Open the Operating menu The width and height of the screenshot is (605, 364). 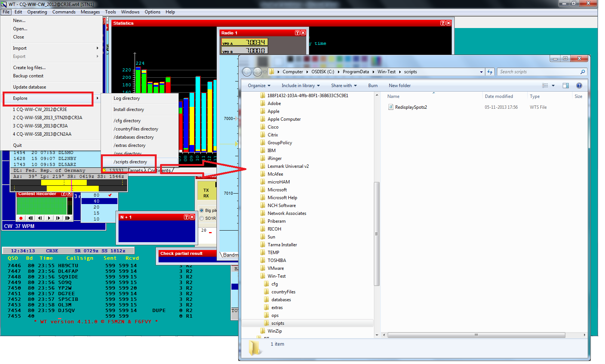tap(37, 12)
